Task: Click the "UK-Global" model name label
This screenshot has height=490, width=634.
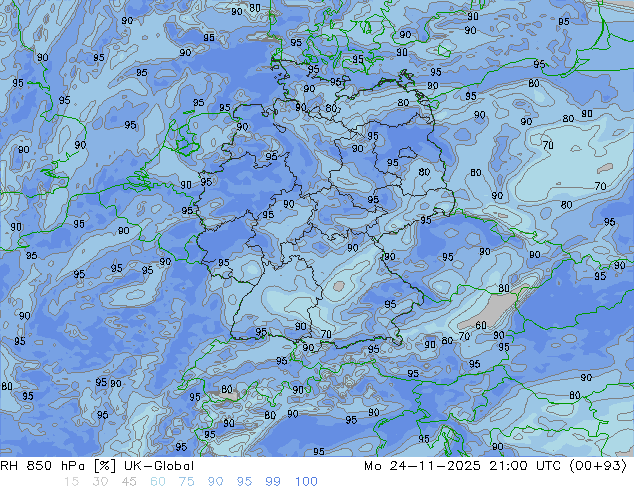Action: coord(159,466)
